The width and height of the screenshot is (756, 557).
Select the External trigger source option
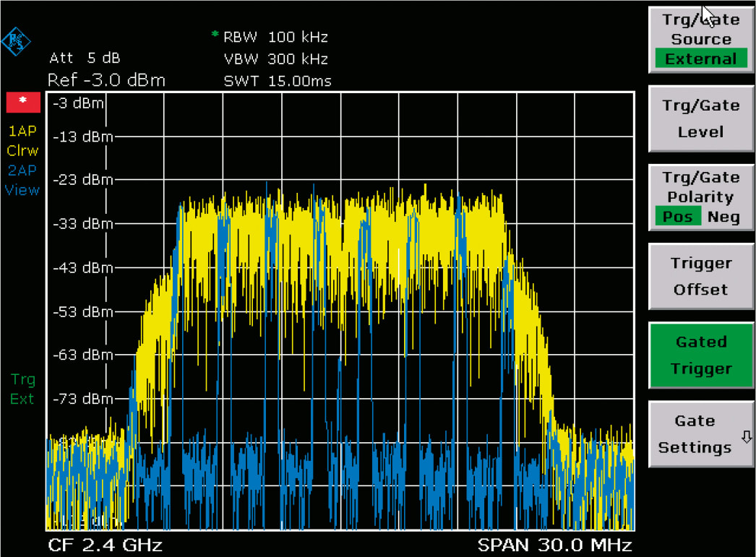[701, 59]
